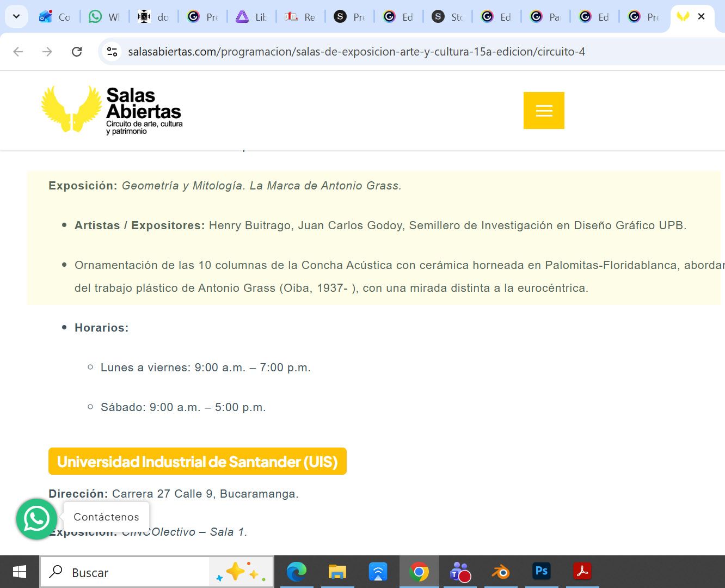725x588 pixels.
Task: Switch to the WhatsApp browser tab
Action: (x=104, y=17)
